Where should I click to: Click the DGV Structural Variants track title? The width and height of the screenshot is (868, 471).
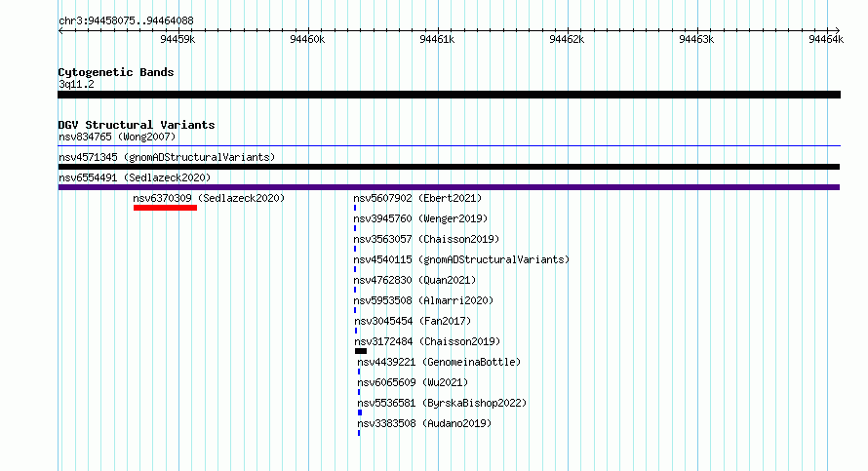click(x=137, y=125)
